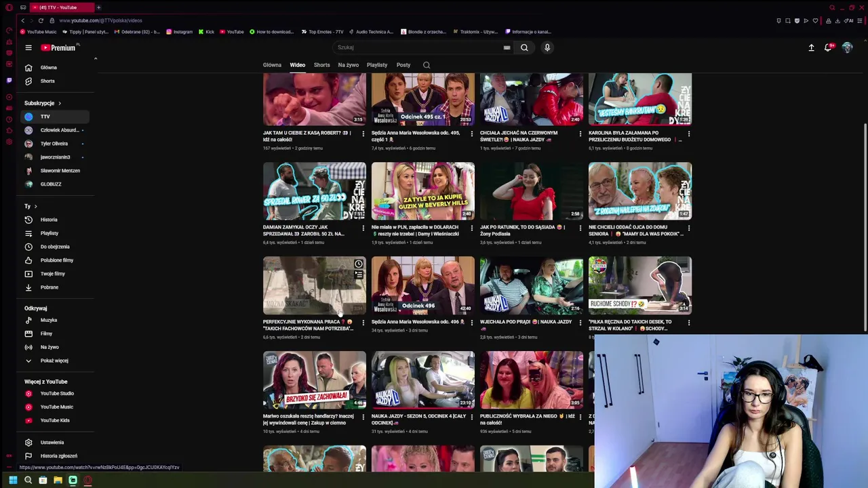Image resolution: width=868 pixels, height=488 pixels.
Task: Click the browser address bar URL
Action: [100, 20]
